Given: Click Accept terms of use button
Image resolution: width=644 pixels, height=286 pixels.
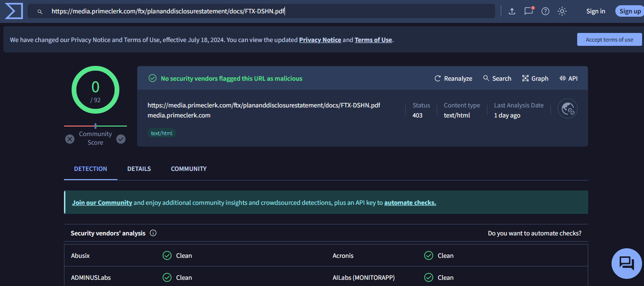Looking at the screenshot, I should (609, 40).
